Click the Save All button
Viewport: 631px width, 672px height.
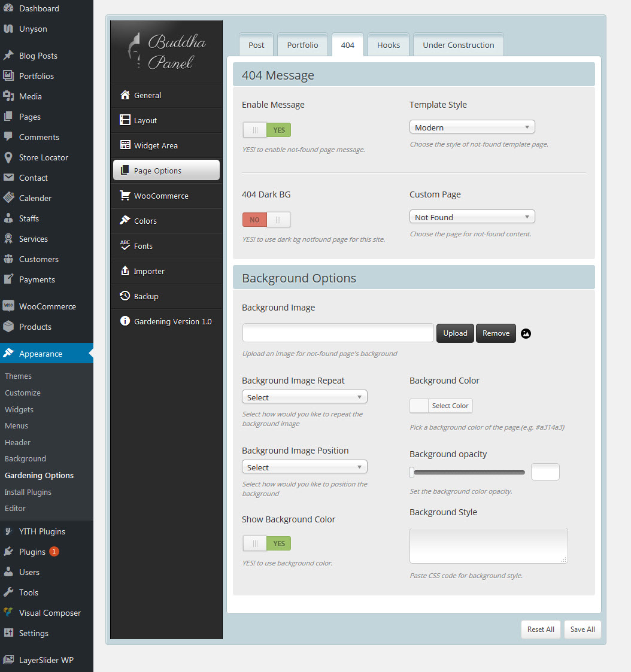click(583, 629)
